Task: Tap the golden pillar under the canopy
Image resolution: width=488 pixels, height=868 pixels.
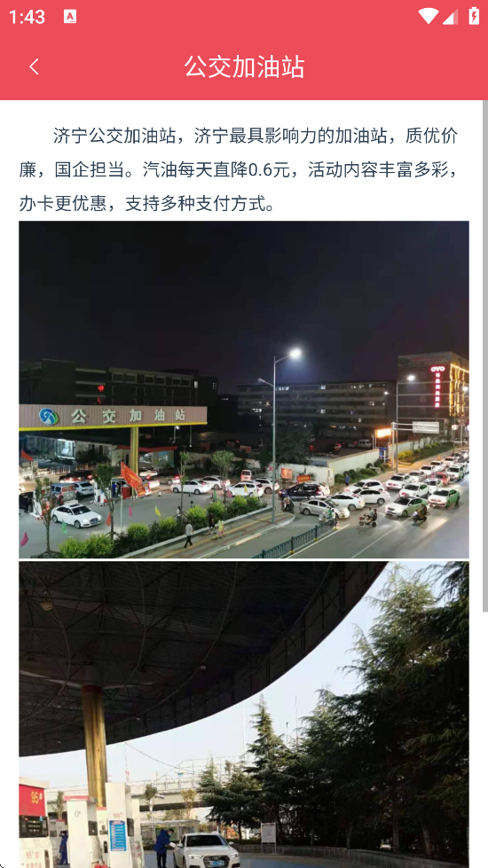Action: [95, 745]
